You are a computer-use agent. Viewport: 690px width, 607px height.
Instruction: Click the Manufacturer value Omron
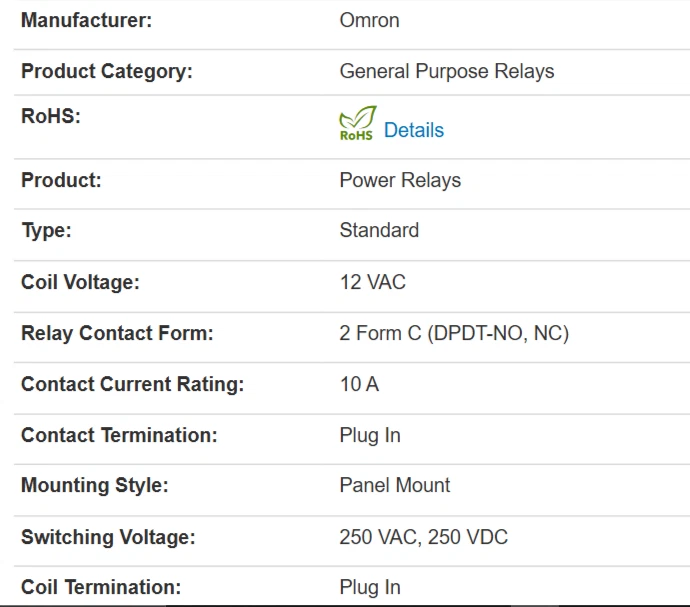pos(369,20)
